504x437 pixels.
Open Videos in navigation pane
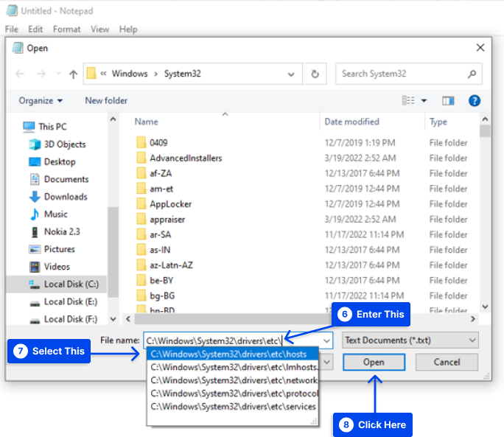[x=49, y=267]
